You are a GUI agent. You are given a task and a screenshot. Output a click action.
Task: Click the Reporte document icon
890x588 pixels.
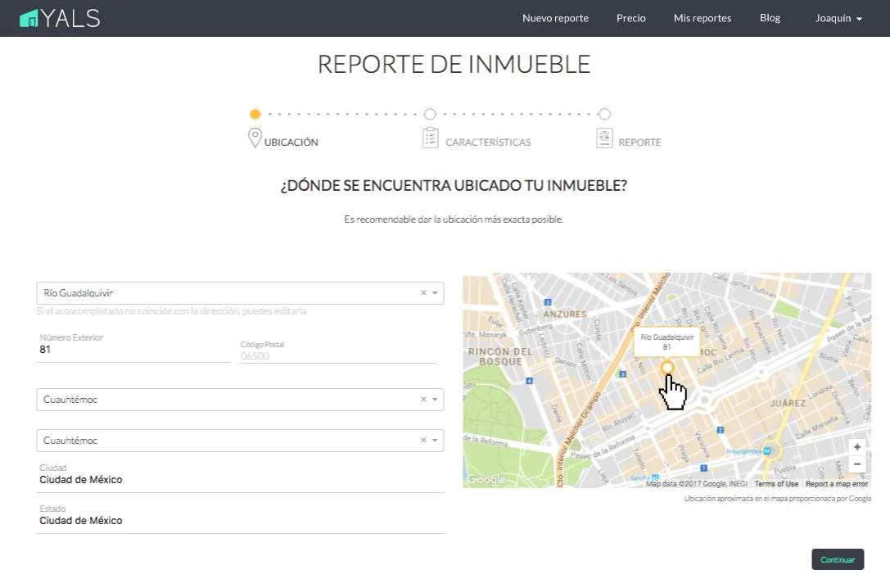click(x=603, y=138)
